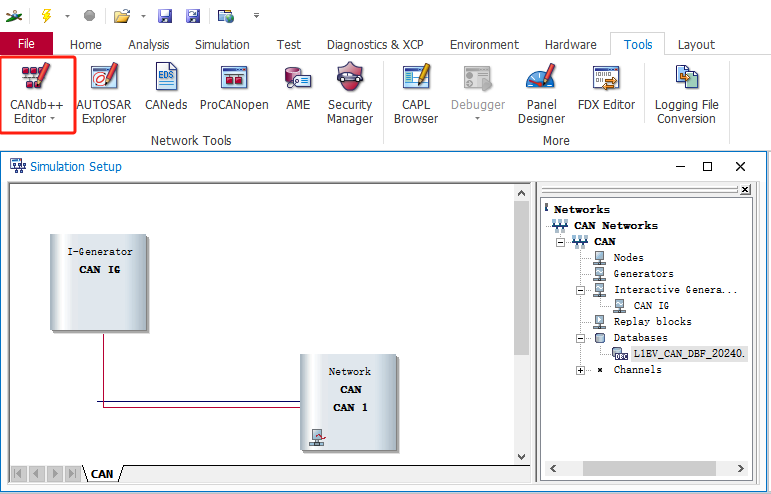The height and width of the screenshot is (494, 771).
Task: Collapse the CAN network tree node
Action: click(x=560, y=242)
